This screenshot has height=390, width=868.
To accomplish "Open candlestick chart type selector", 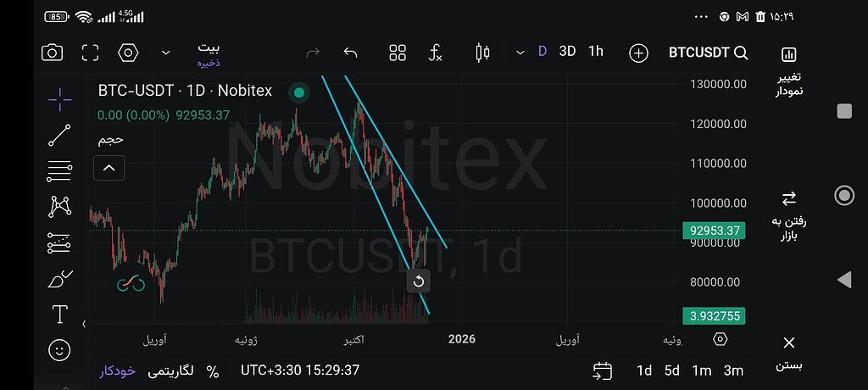I will [x=482, y=53].
